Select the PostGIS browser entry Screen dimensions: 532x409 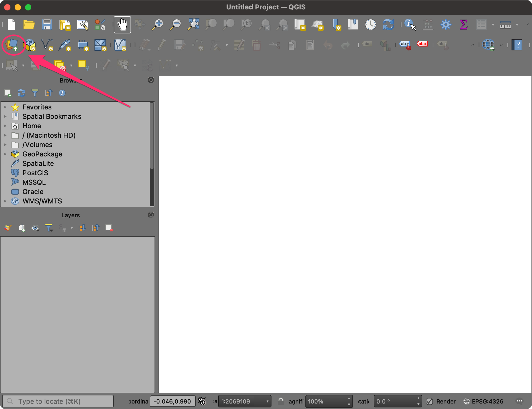35,173
